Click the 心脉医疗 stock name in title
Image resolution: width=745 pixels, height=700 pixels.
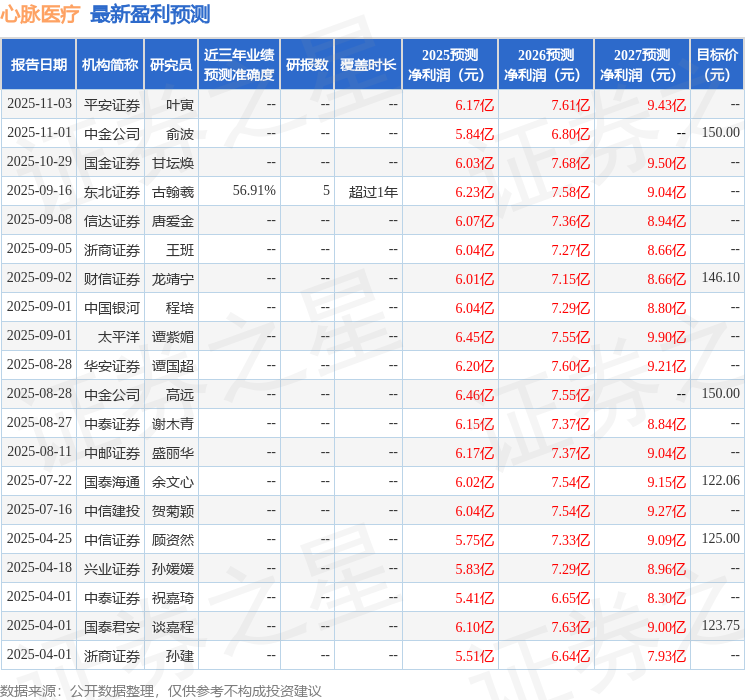41,14
